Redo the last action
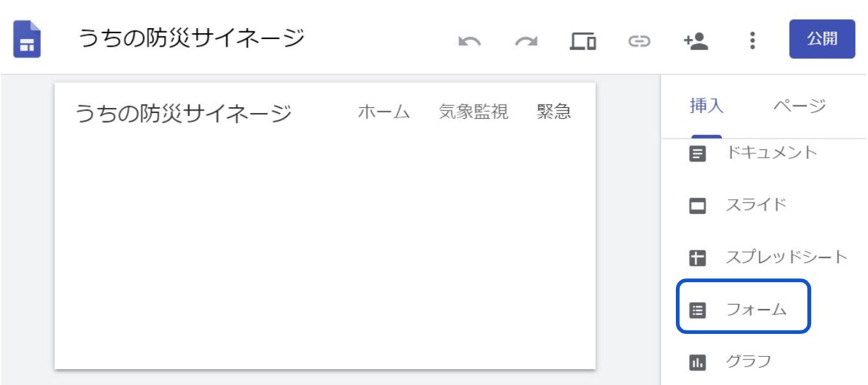Image resolution: width=868 pixels, height=385 pixels. click(x=526, y=42)
